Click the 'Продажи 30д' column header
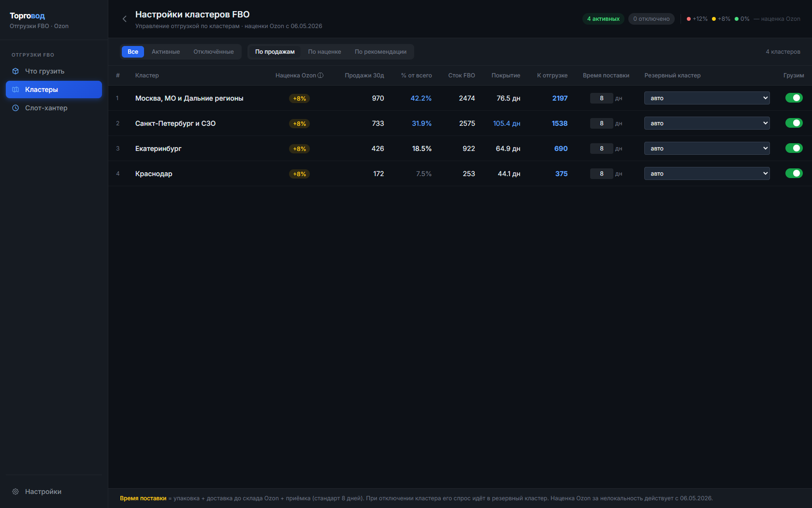The height and width of the screenshot is (508, 812). tap(364, 75)
